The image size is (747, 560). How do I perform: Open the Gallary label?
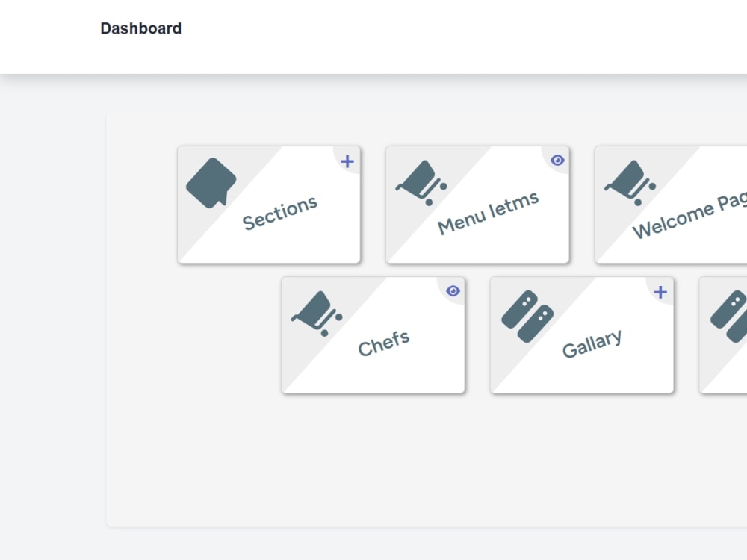click(592, 343)
